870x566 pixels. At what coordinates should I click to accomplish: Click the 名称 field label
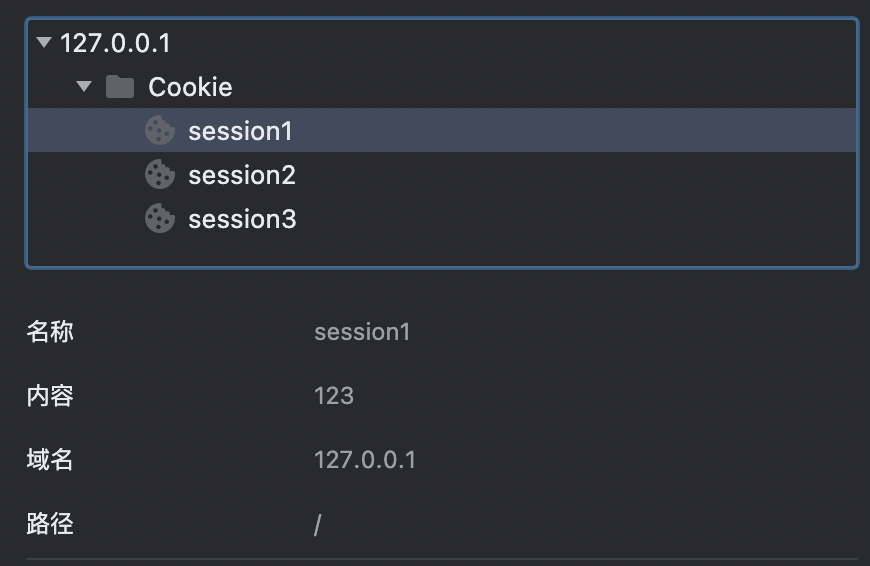point(50,332)
